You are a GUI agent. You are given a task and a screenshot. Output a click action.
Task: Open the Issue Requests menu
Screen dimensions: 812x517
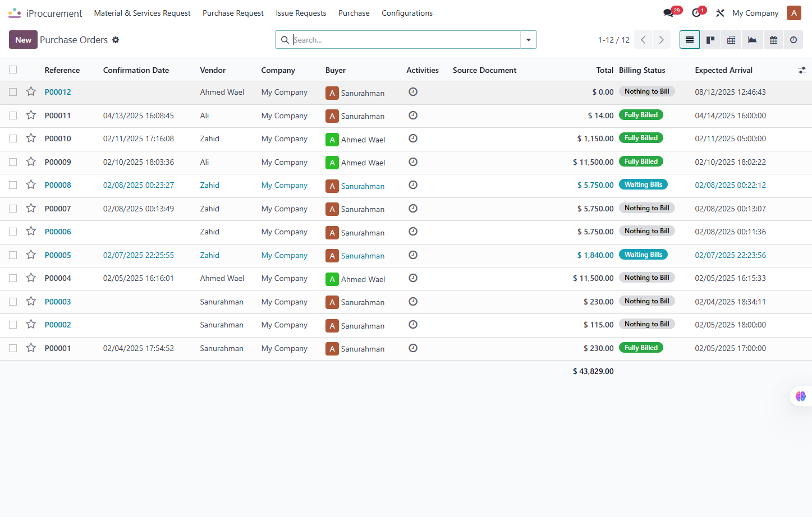(x=301, y=13)
